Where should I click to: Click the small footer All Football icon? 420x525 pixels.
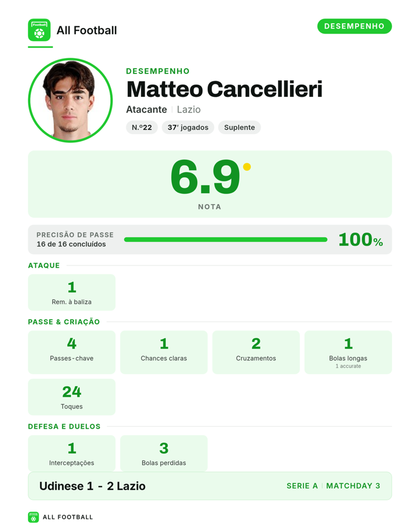(33, 517)
